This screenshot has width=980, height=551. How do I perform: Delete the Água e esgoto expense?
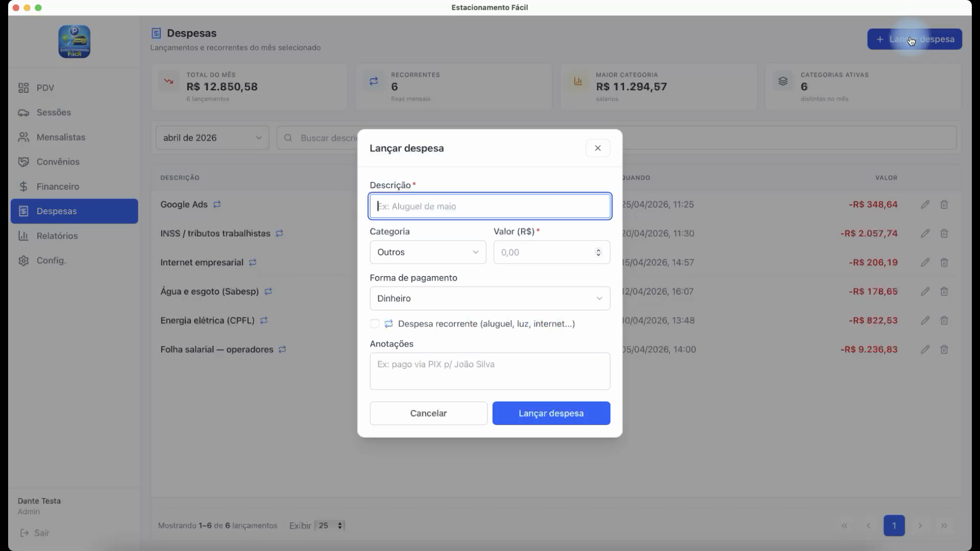[x=944, y=292]
